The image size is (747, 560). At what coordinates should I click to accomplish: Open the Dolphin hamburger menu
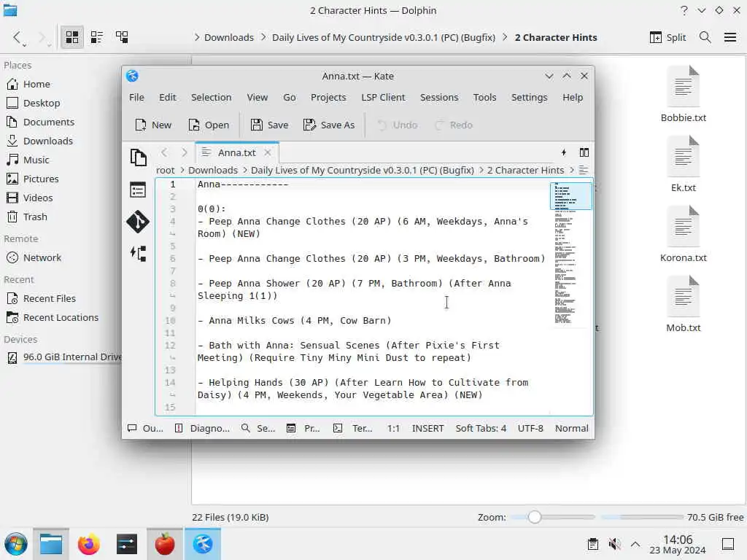pos(729,37)
